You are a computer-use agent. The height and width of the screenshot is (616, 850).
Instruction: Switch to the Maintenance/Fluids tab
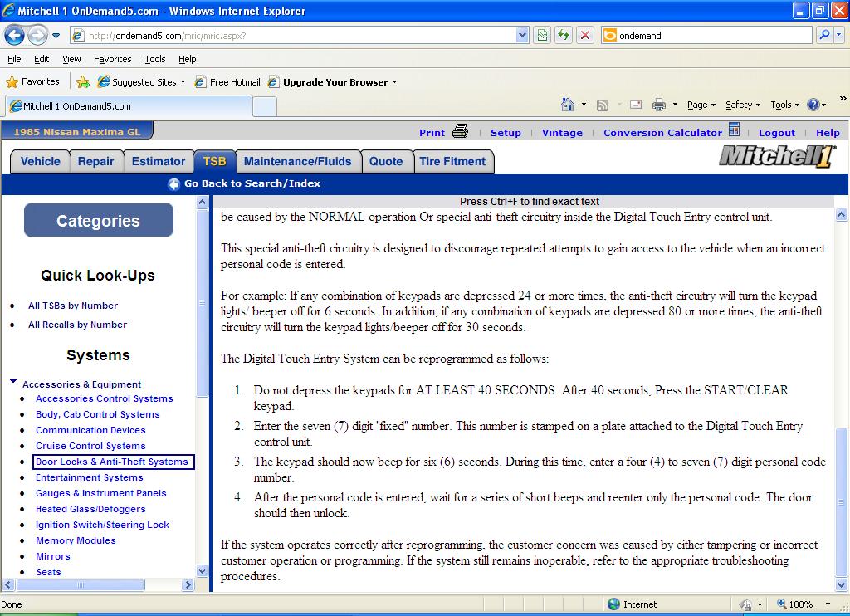tap(298, 162)
